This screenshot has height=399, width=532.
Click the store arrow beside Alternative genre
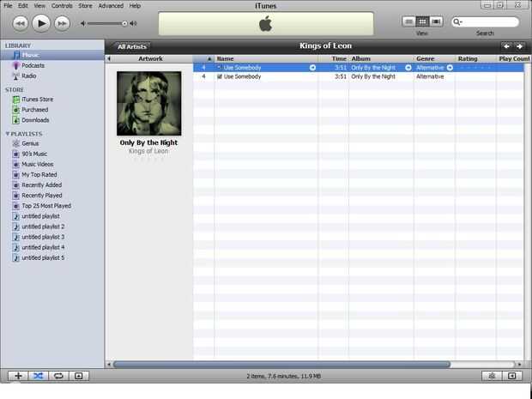click(x=450, y=68)
